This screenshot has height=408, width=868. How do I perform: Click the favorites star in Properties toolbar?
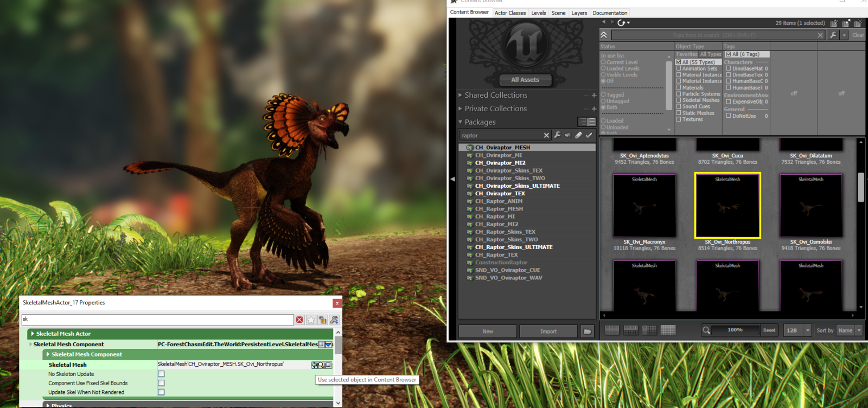[x=311, y=320]
